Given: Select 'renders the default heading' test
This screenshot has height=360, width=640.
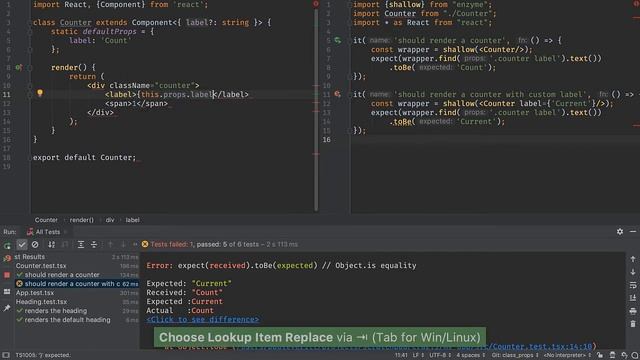Looking at the screenshot, I should [67, 320].
